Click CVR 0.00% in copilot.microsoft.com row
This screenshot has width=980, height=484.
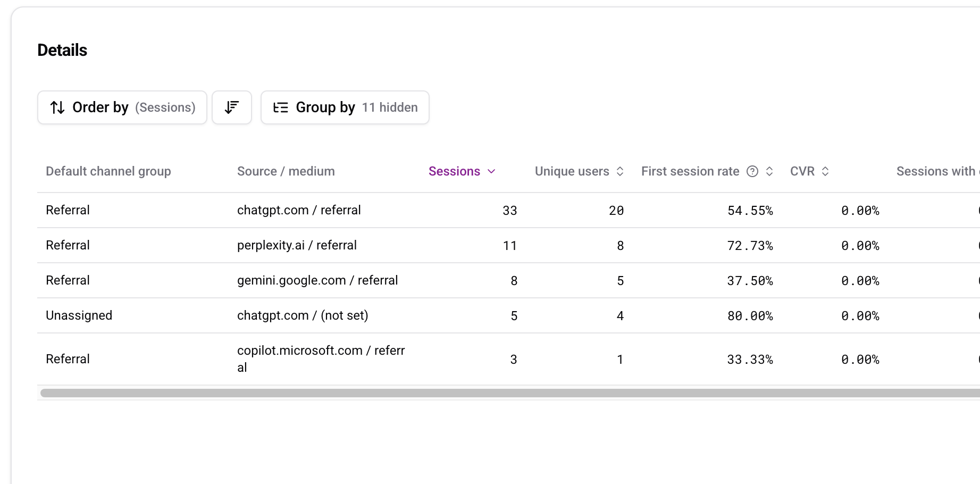860,360
